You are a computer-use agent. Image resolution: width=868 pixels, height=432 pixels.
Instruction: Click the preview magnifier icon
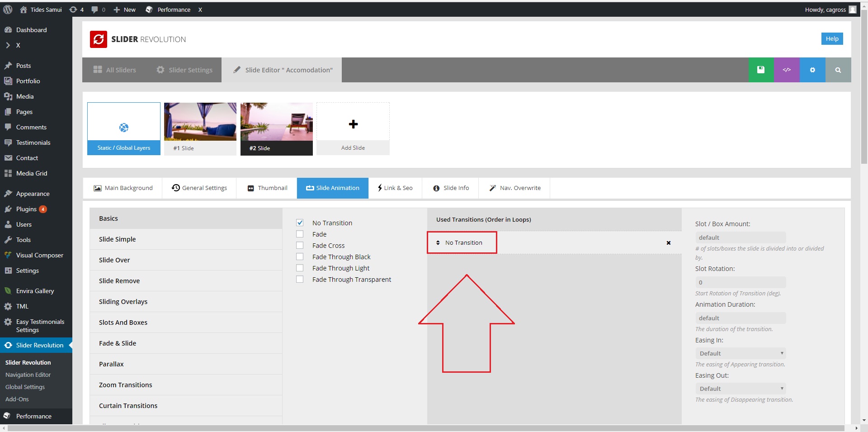838,70
